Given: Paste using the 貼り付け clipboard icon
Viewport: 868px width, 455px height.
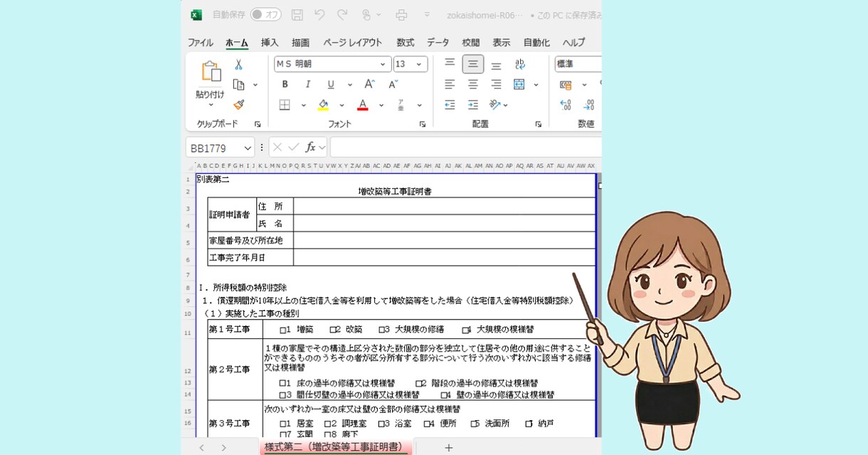Looking at the screenshot, I should 211,71.
